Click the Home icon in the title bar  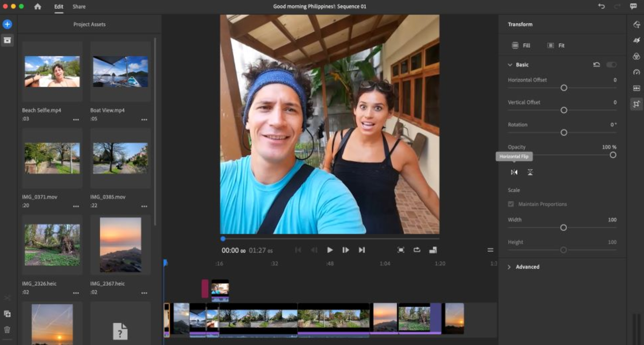(x=38, y=7)
